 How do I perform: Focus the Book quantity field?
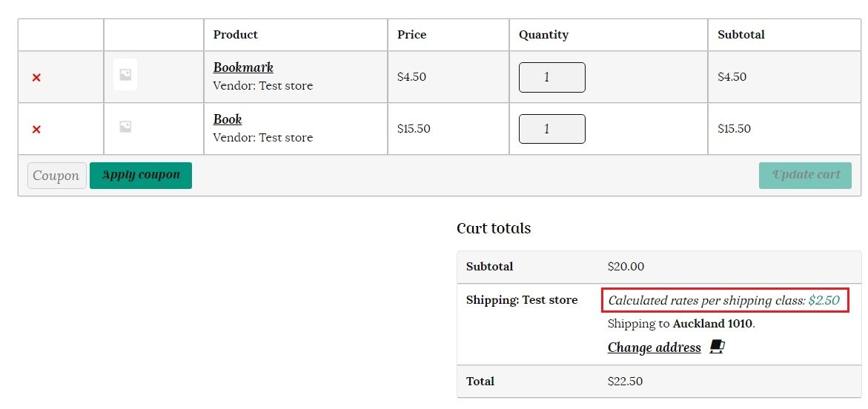551,129
